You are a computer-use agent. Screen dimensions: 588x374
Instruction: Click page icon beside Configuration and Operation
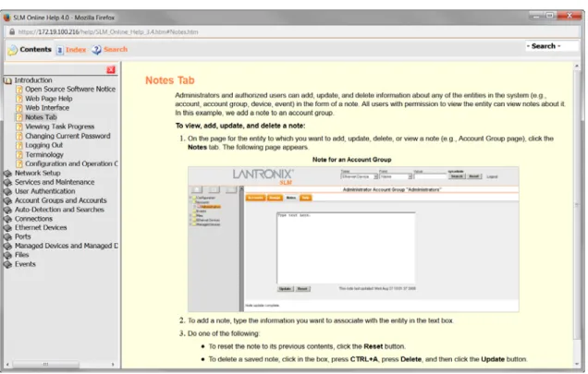19,164
